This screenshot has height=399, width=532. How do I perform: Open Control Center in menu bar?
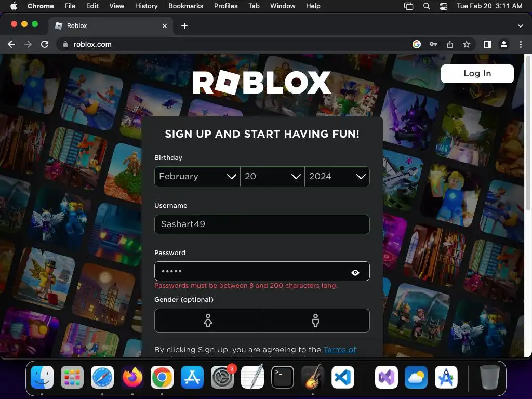point(444,6)
